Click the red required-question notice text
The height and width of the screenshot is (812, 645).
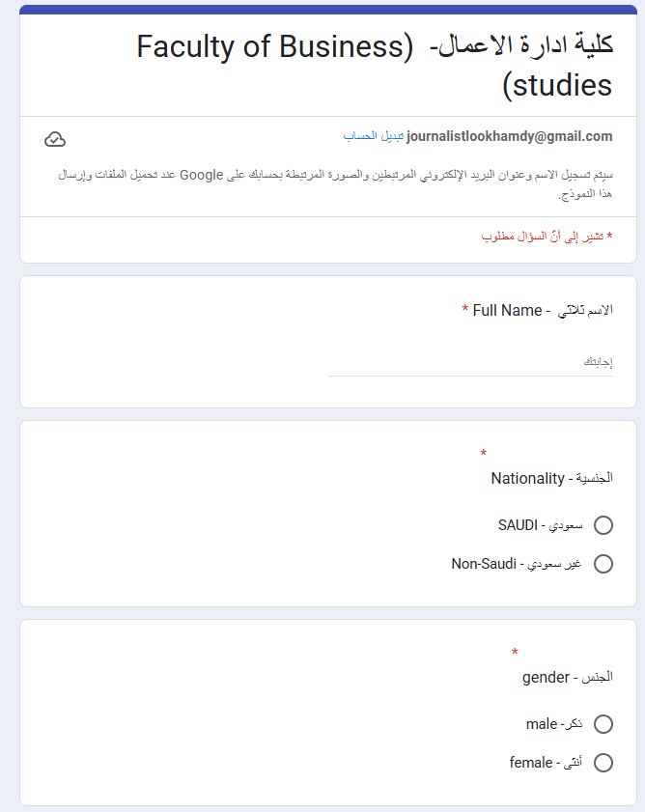(547, 236)
